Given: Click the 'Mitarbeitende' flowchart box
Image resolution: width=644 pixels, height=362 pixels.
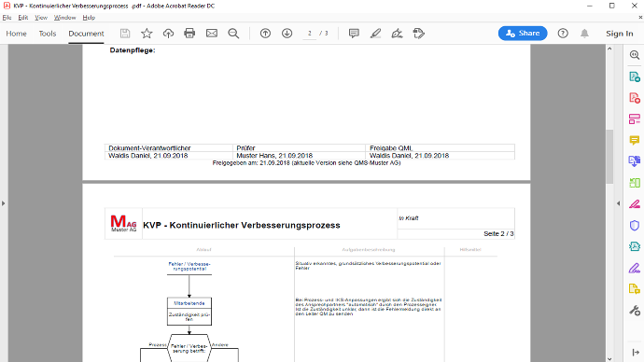Looking at the screenshot, I should pos(189,303).
